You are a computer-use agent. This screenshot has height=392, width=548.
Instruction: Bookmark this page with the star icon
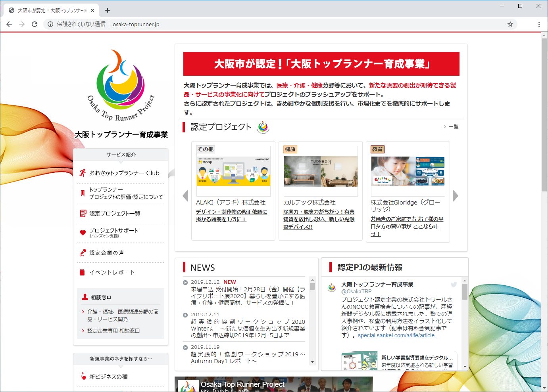pyautogui.click(x=510, y=24)
